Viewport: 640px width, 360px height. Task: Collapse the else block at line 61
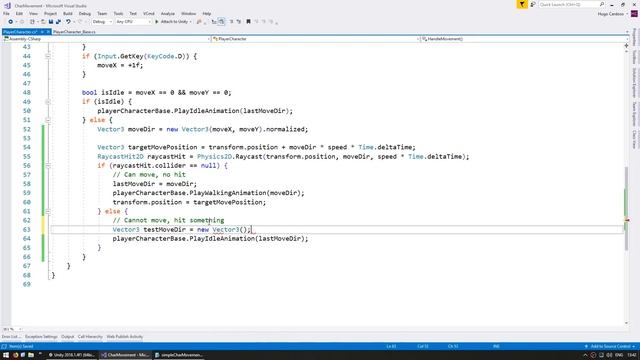[x=48, y=211]
